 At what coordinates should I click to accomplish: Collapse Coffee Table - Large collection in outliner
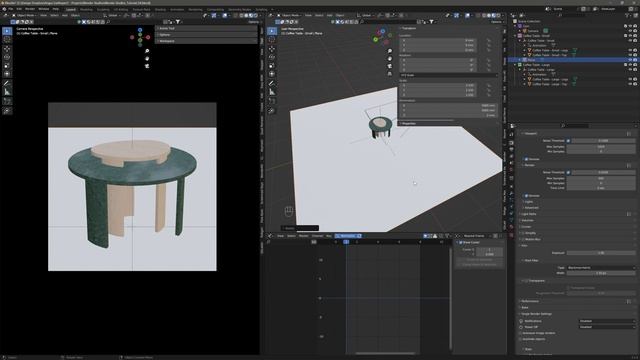[x=516, y=65]
